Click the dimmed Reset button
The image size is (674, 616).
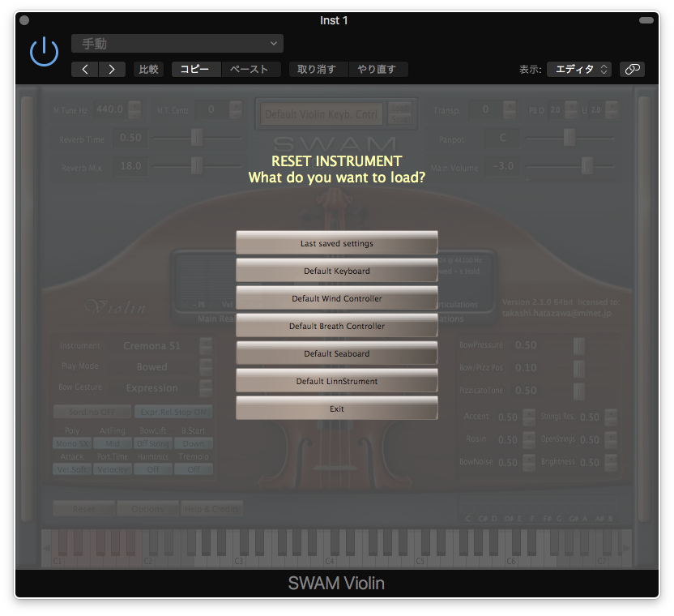click(x=83, y=509)
